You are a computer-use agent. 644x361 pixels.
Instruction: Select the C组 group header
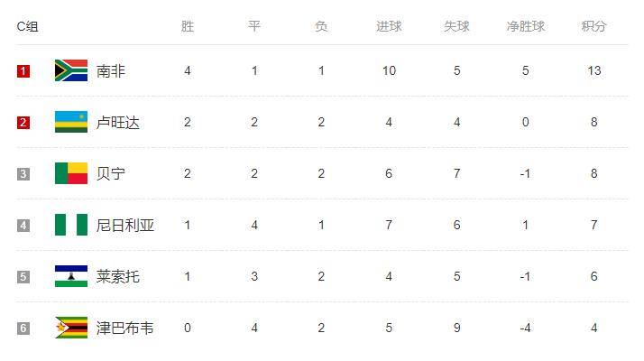coord(28,26)
